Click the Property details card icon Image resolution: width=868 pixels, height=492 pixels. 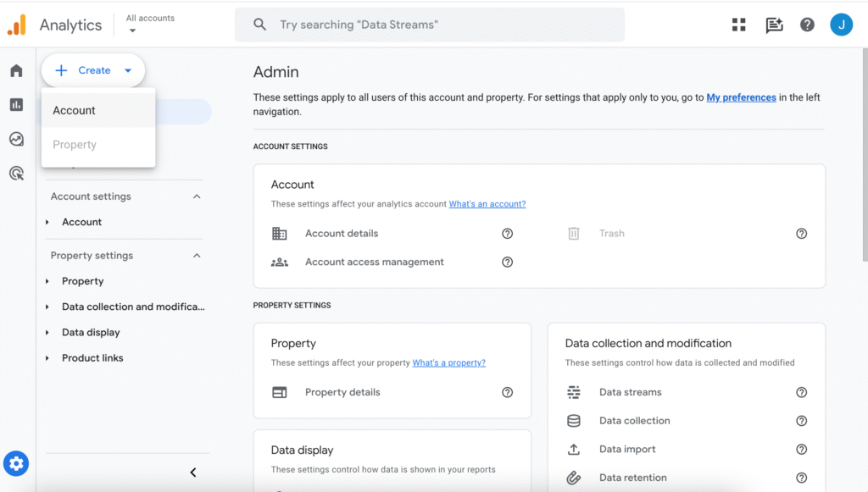pyautogui.click(x=280, y=392)
